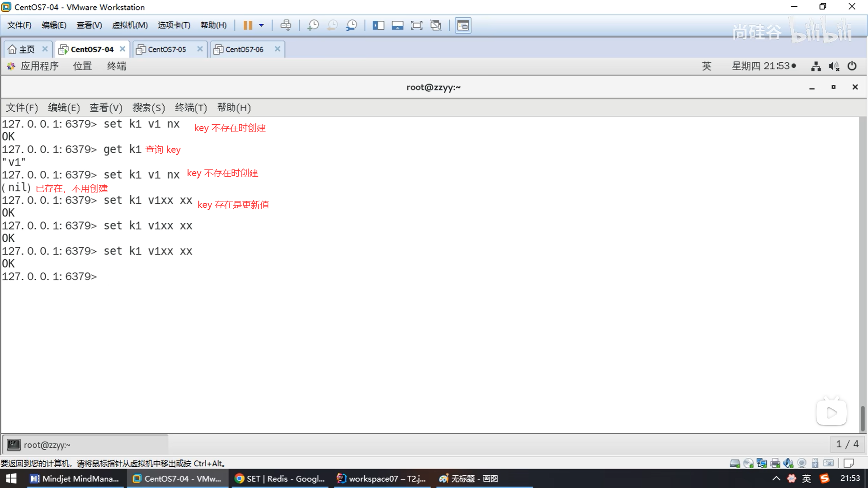The width and height of the screenshot is (868, 488).
Task: Click the terminal vertical scrollbar thumb
Action: pyautogui.click(x=862, y=418)
